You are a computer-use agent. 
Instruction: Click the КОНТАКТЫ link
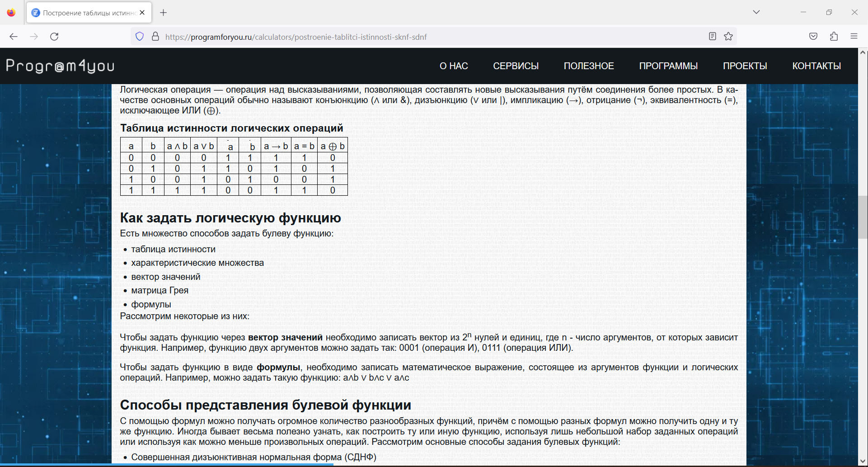816,66
